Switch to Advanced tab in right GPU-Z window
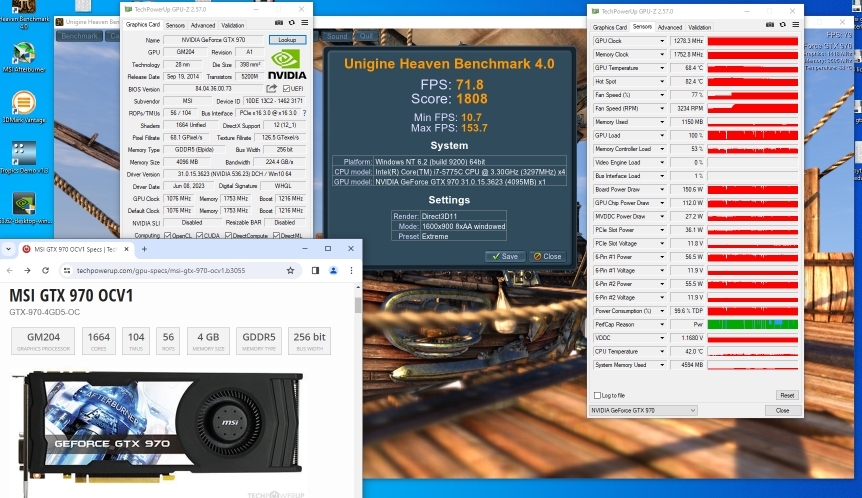The image size is (862, 498). coord(670,27)
